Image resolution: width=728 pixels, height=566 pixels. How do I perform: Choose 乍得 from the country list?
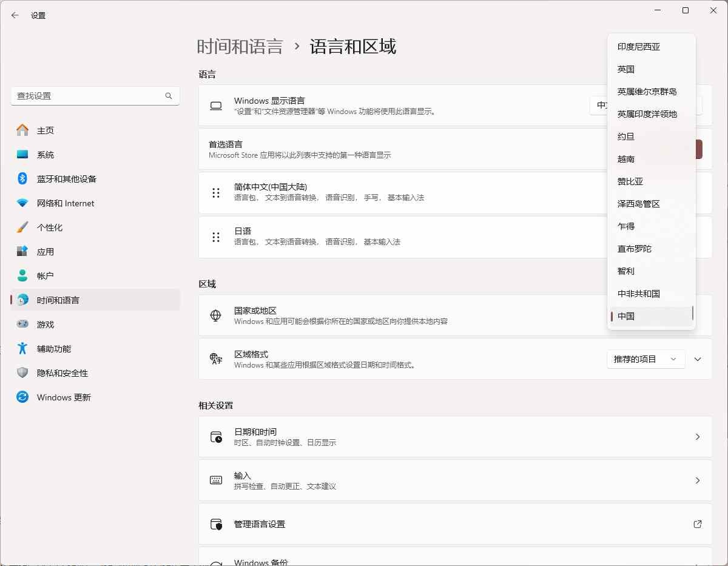click(x=651, y=226)
